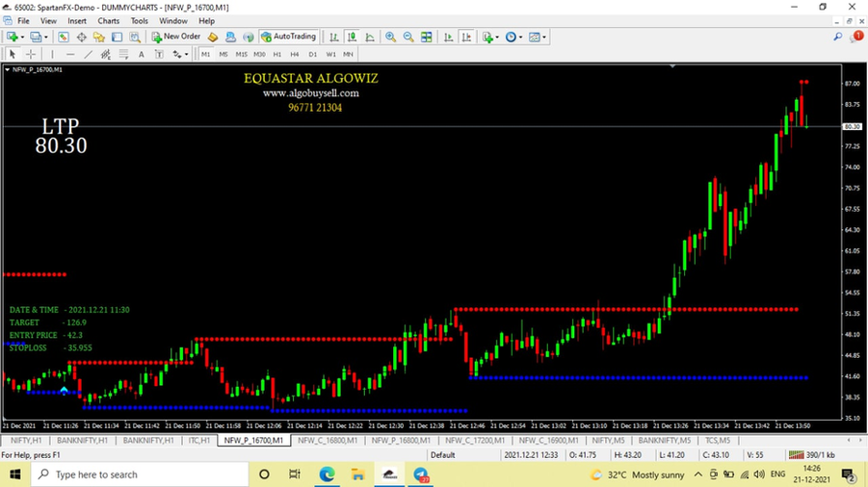Switch to the NIFTY,H1 chart tab
This screenshot has width=868, height=487.
26,441
